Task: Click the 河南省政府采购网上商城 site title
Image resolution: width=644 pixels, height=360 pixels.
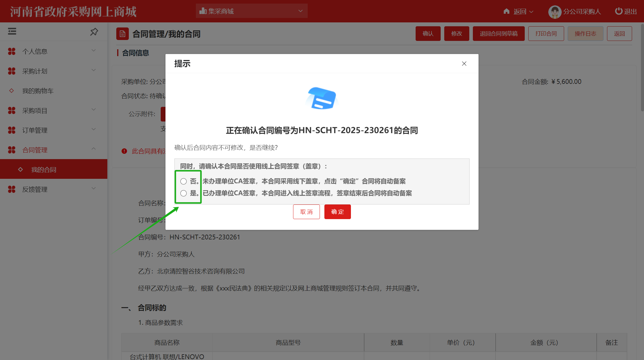Action: click(73, 11)
